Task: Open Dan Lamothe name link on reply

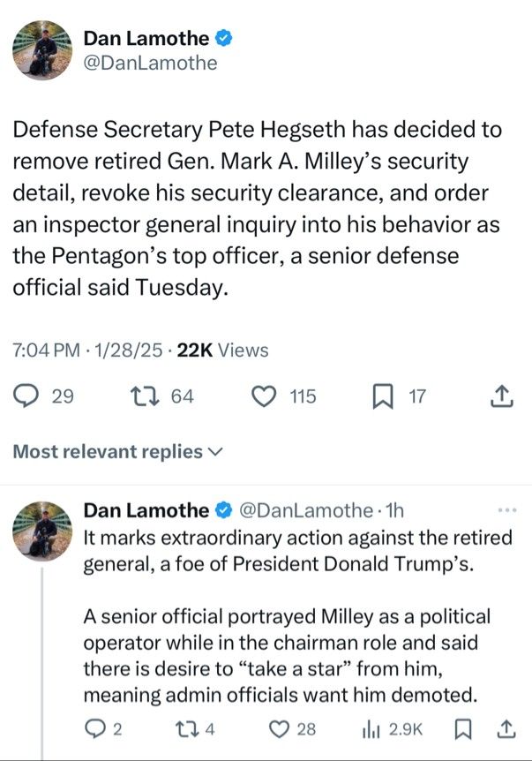Action: [x=146, y=510]
